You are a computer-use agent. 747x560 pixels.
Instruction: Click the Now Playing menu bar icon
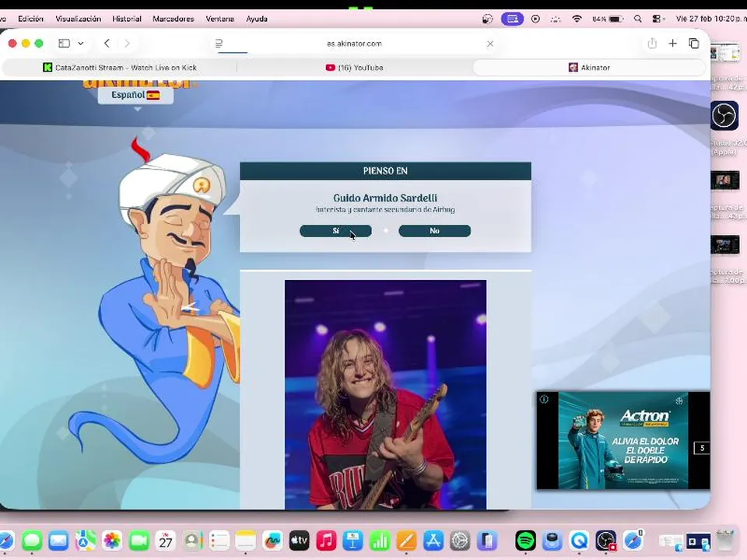coord(535,19)
